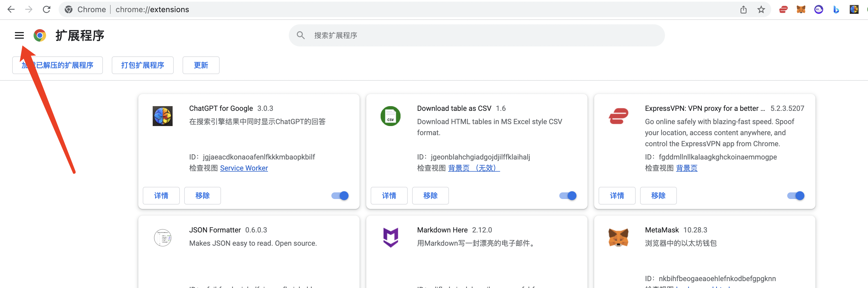The width and height of the screenshot is (868, 288).
Task: Click the Markdown Here 2.12.0 title
Action: click(454, 230)
